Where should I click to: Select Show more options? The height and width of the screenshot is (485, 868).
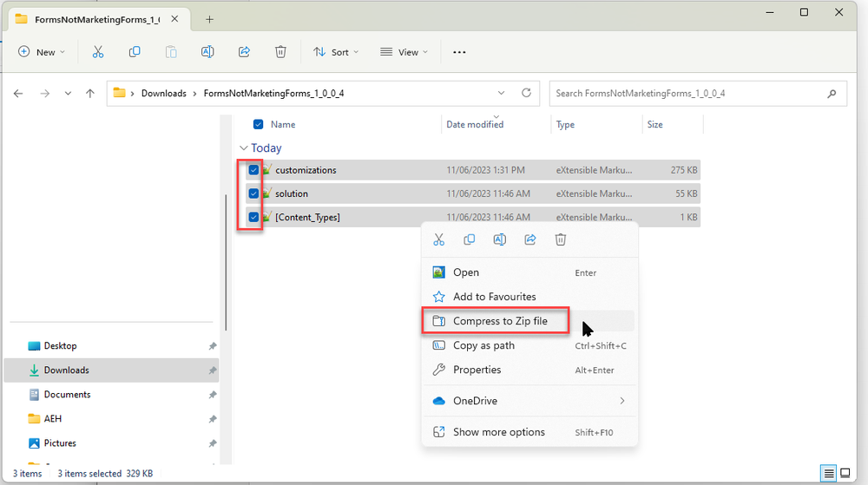tap(529, 432)
